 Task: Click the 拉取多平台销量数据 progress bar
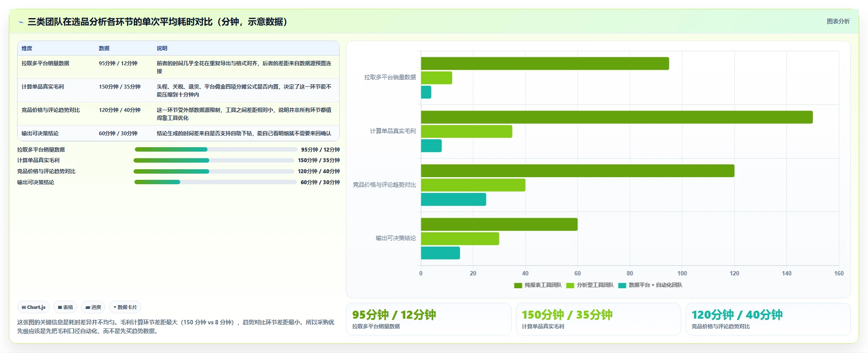[216, 149]
